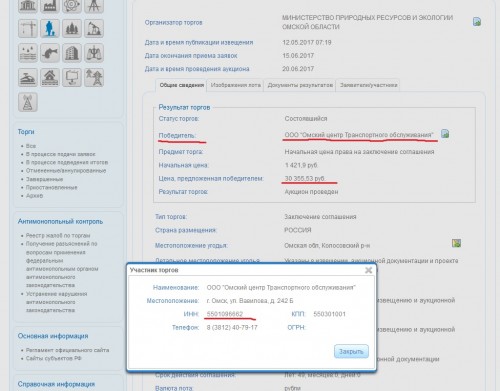Open В процессе подведения итогов link
Viewport: 500px width, 391px height.
67,162
